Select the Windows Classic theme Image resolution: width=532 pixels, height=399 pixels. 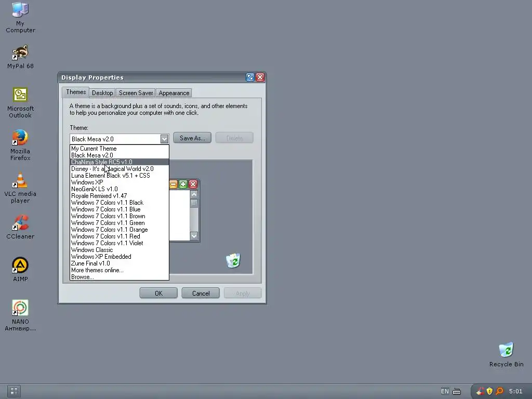click(x=119, y=250)
